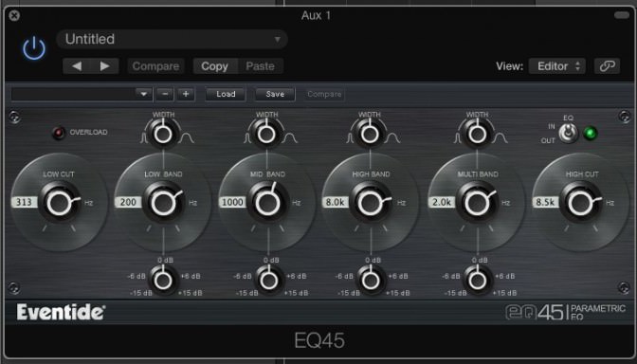The image size is (637, 364).
Task: Click the -15 dB label under Mid Band
Action: pyautogui.click(x=246, y=293)
